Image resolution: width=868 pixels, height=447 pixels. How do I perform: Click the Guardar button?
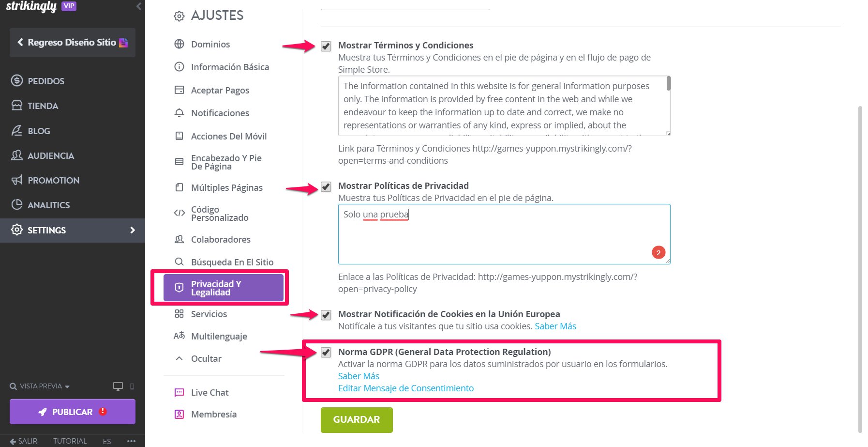357,420
